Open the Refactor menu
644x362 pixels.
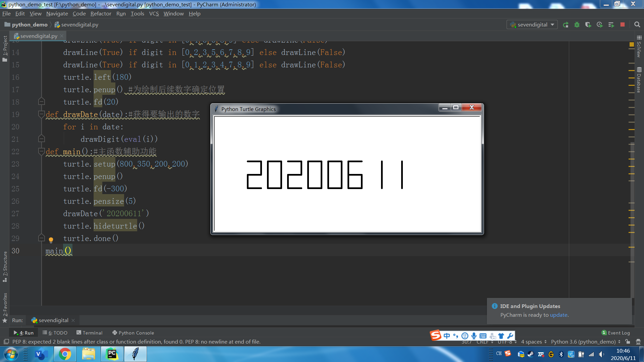pos(101,14)
